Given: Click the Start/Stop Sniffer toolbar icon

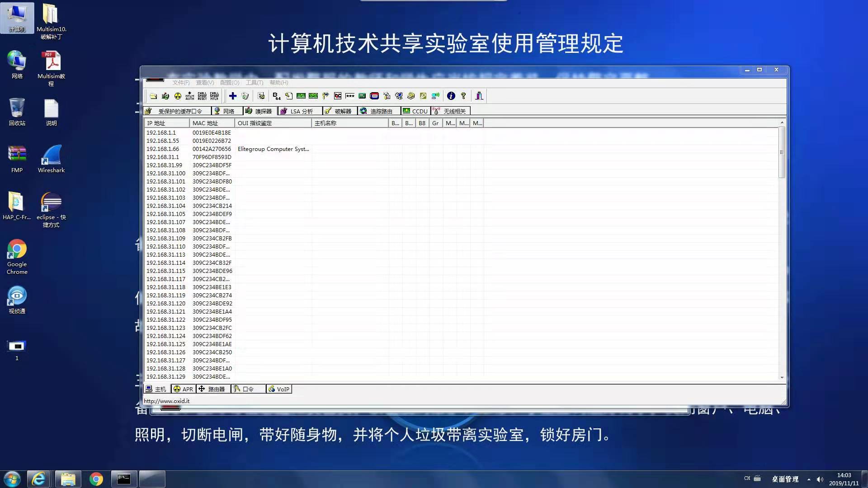Looking at the screenshot, I should [165, 96].
